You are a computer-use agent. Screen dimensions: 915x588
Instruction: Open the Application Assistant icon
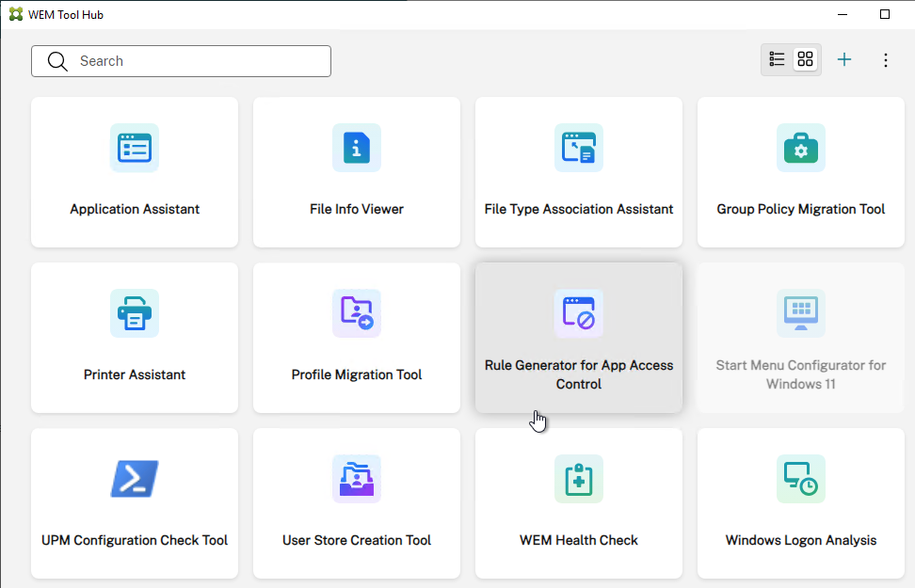(135, 148)
